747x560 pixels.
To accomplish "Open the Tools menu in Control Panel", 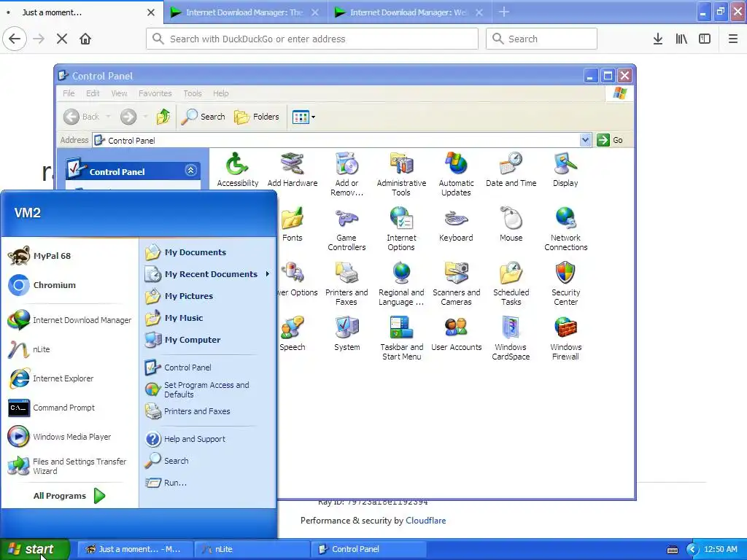I will [x=193, y=93].
